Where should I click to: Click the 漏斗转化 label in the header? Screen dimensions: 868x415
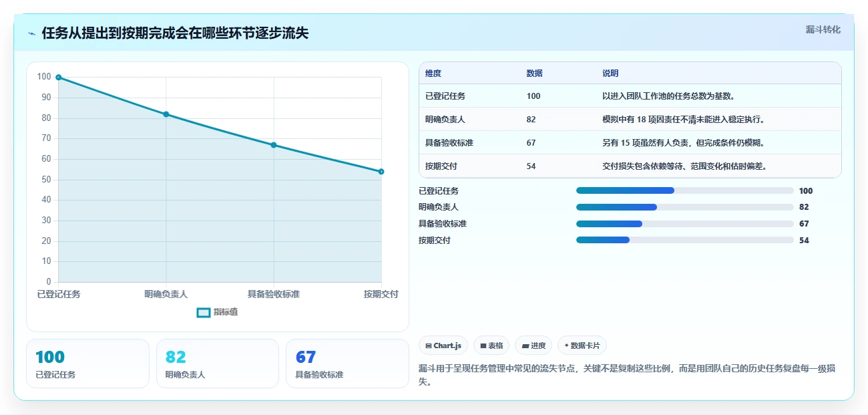tap(823, 29)
